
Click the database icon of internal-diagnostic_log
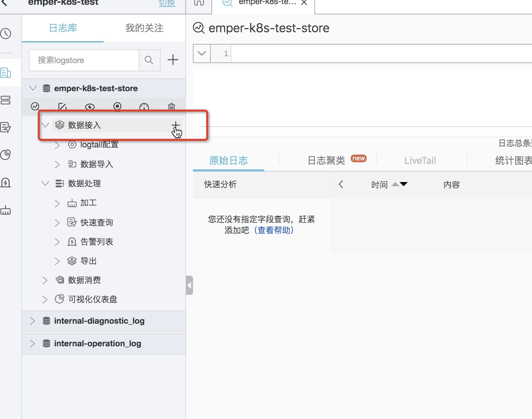pyautogui.click(x=46, y=321)
